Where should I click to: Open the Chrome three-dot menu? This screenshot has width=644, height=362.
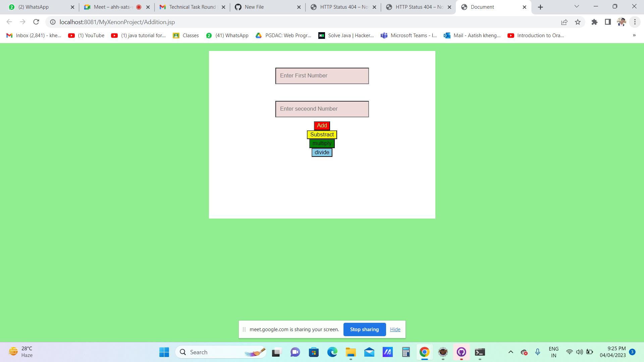[635, 22]
